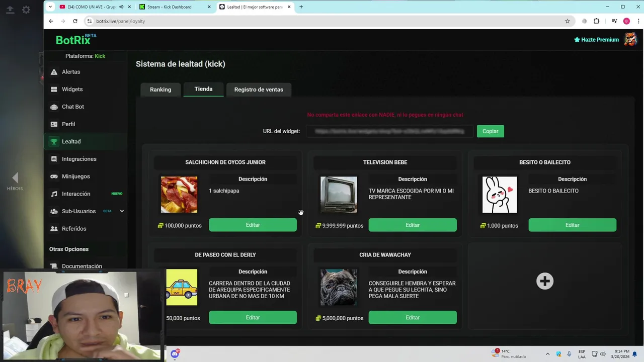
Task: Go back in browser
Action: click(x=51, y=21)
